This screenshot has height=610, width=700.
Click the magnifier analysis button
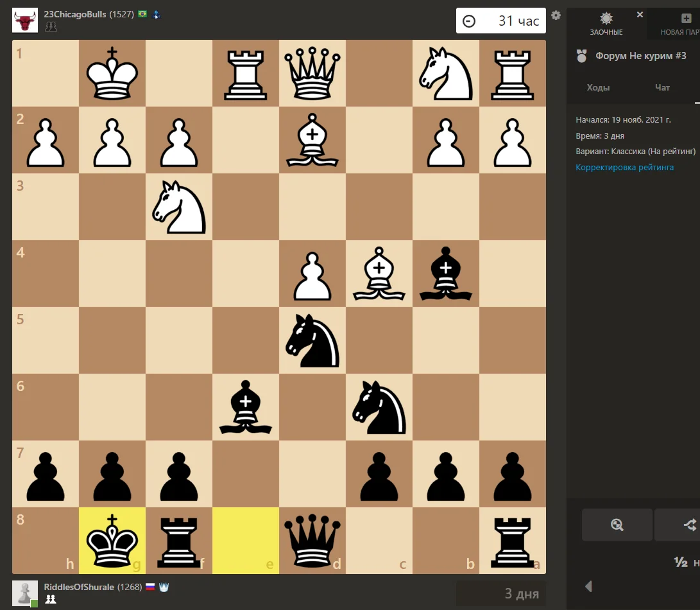point(617,525)
